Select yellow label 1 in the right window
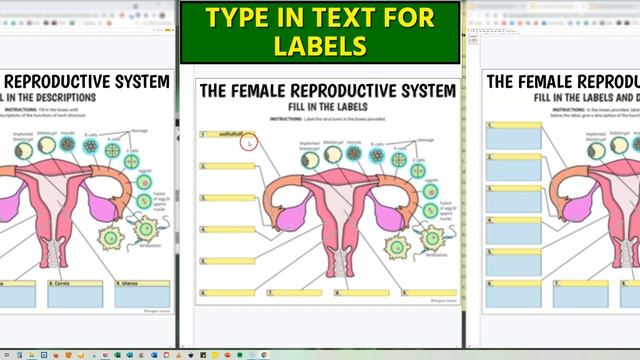This screenshot has width=640, height=360. [513, 125]
